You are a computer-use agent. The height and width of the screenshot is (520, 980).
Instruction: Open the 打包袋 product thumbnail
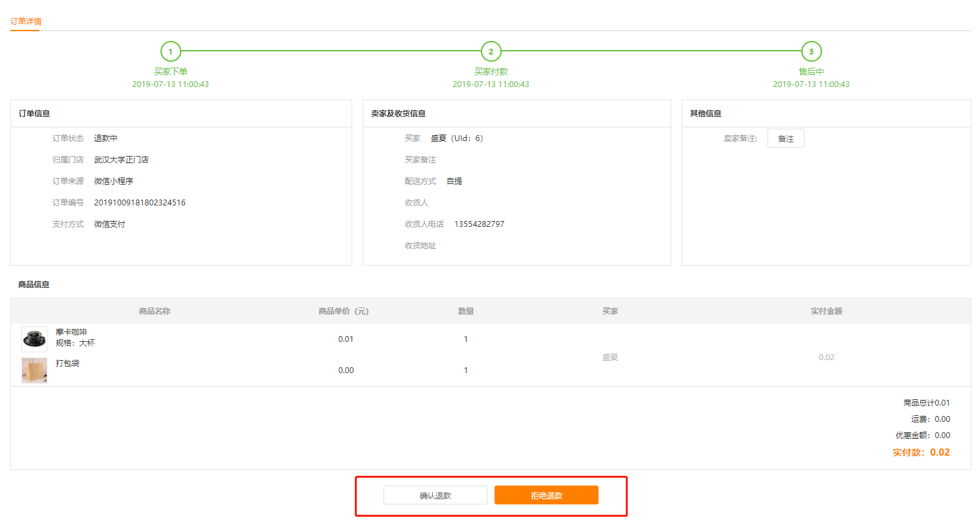[x=34, y=370]
